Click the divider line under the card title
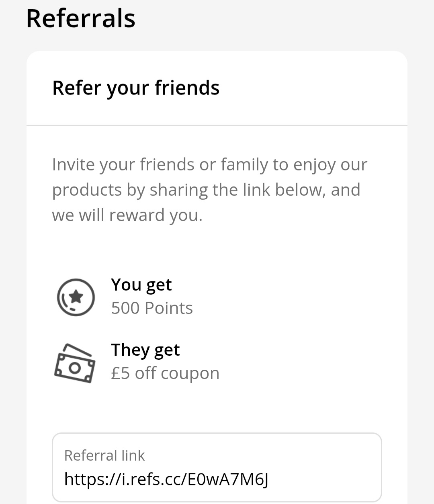 click(217, 125)
